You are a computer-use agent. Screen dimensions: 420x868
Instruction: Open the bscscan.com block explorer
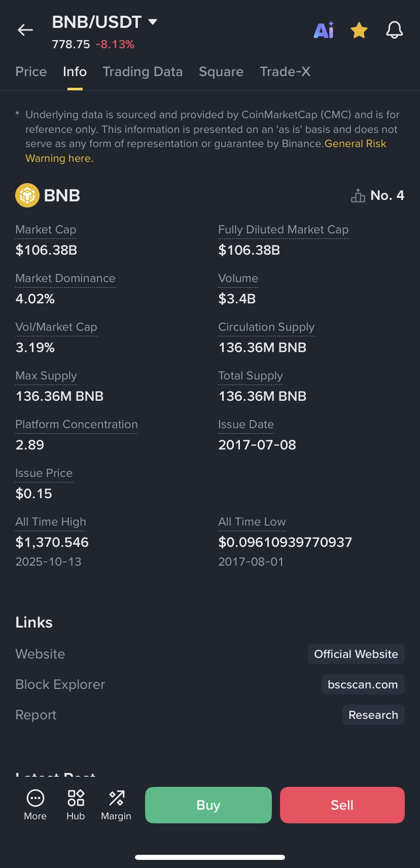pyautogui.click(x=363, y=684)
